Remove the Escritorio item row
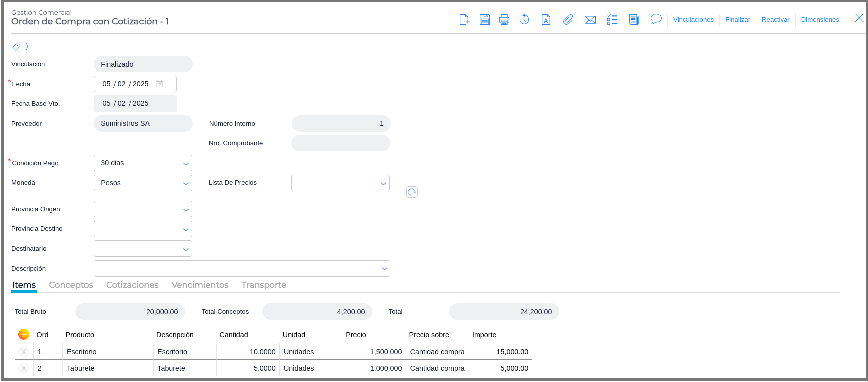 point(24,352)
